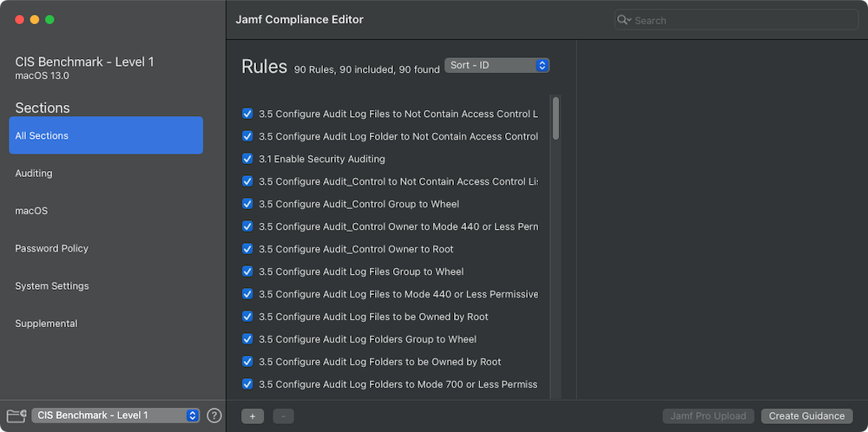Click the Jamf Pro Upload button
868x432 pixels.
pyautogui.click(x=708, y=416)
